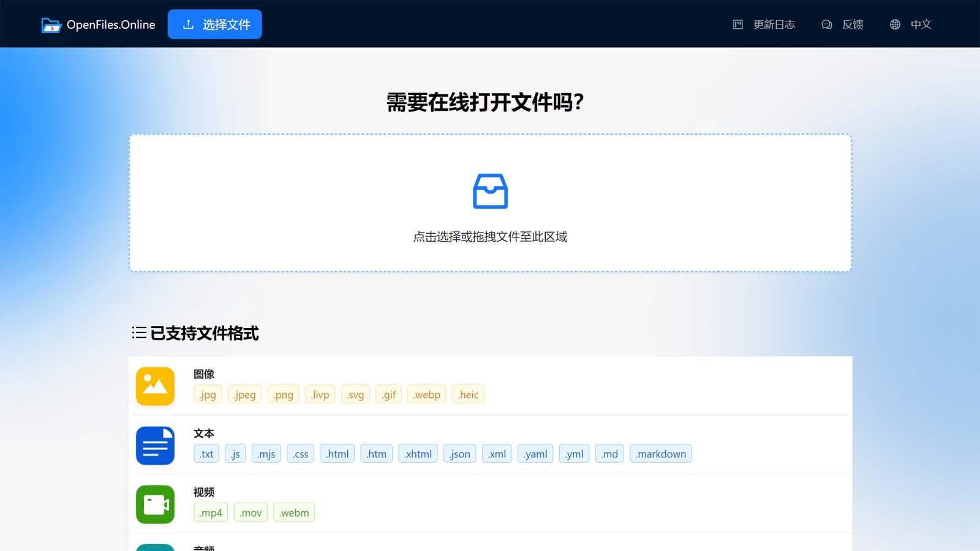
Task: Select the .jpeg format tag
Action: coord(245,394)
